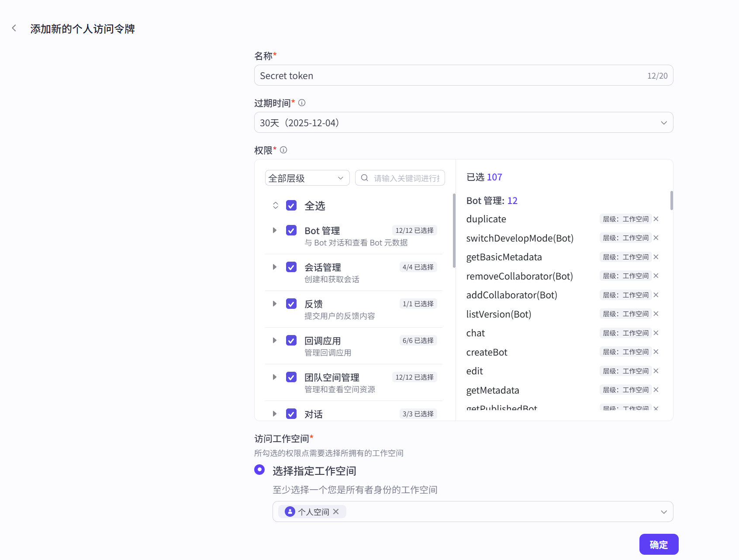
Task: Click the search magnifier icon
Action: tap(364, 178)
